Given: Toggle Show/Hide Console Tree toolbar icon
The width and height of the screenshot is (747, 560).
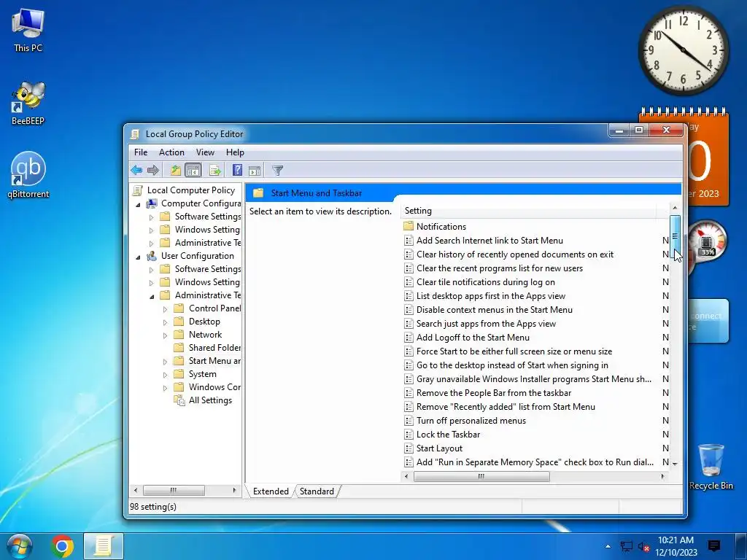Looking at the screenshot, I should click(x=193, y=170).
